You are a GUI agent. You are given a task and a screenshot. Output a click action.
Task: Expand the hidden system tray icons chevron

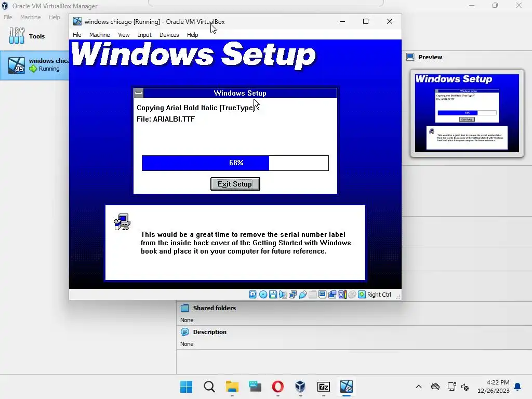(x=419, y=387)
